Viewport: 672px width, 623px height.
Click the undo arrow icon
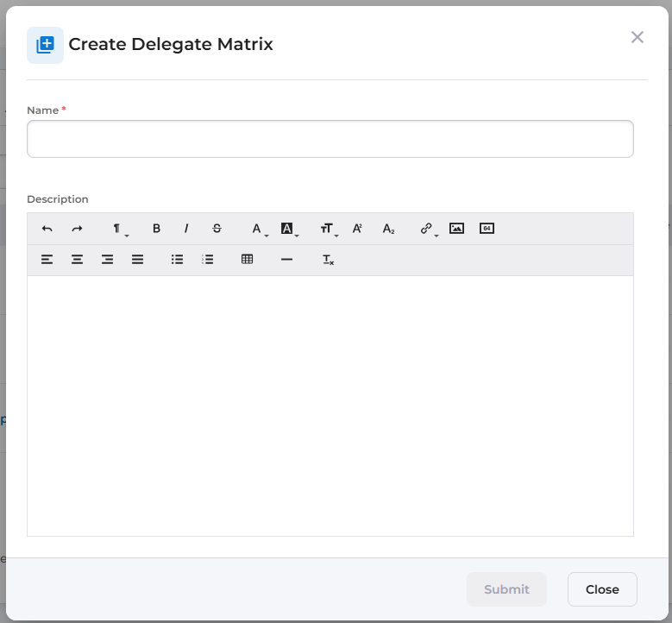point(47,229)
